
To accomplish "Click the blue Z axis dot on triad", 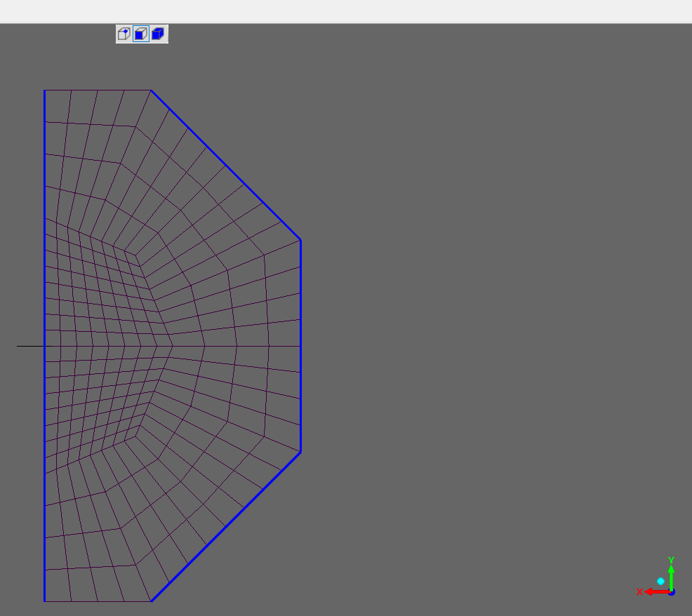I will (x=672, y=592).
